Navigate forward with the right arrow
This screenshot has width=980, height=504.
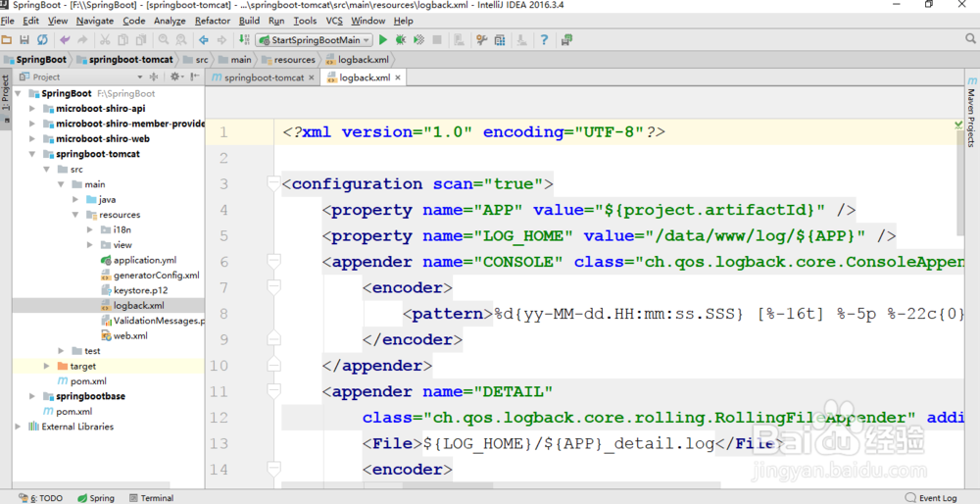[221, 40]
